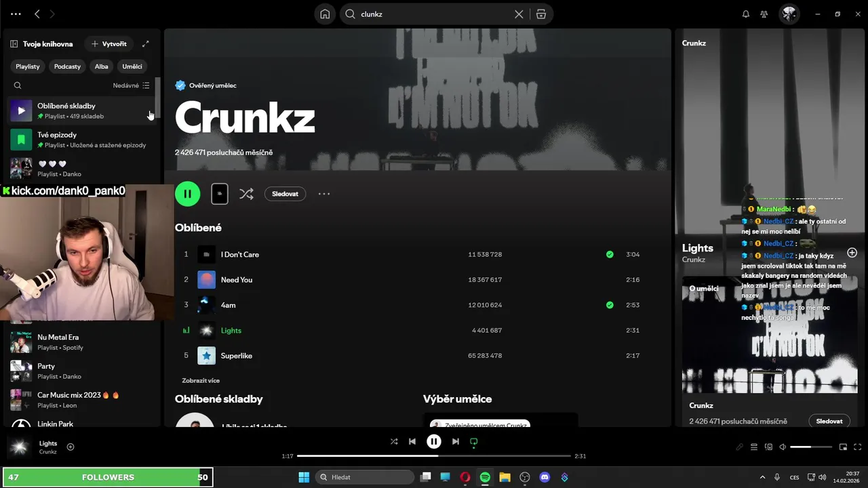Open the Party playlist by Danko
The height and width of the screenshot is (488, 868).
(81, 371)
